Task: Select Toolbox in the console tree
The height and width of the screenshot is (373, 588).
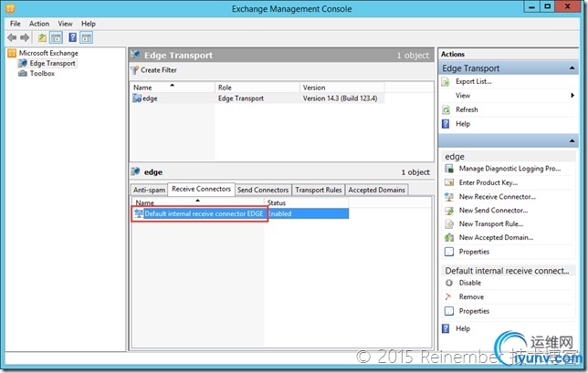Action: tap(42, 73)
